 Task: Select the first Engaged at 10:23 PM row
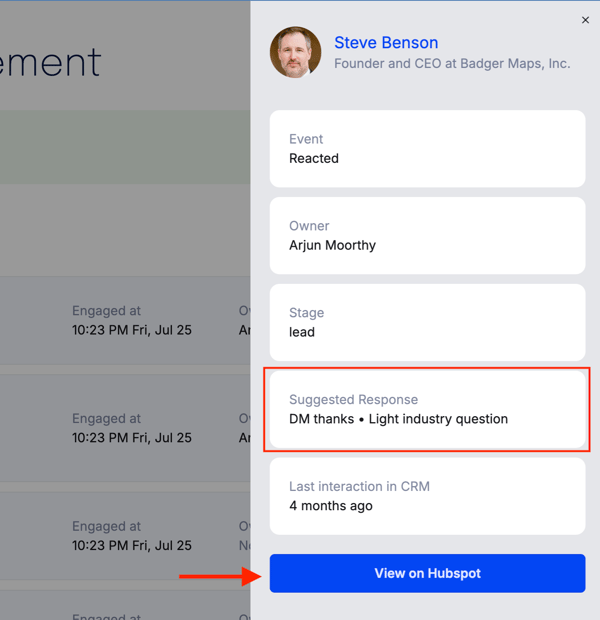(125, 321)
